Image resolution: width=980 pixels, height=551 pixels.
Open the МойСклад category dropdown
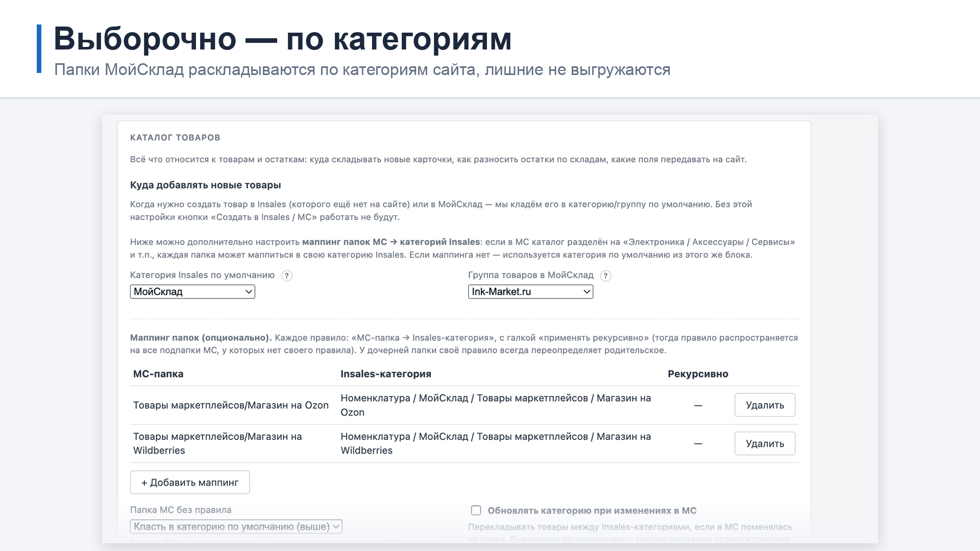coord(192,292)
